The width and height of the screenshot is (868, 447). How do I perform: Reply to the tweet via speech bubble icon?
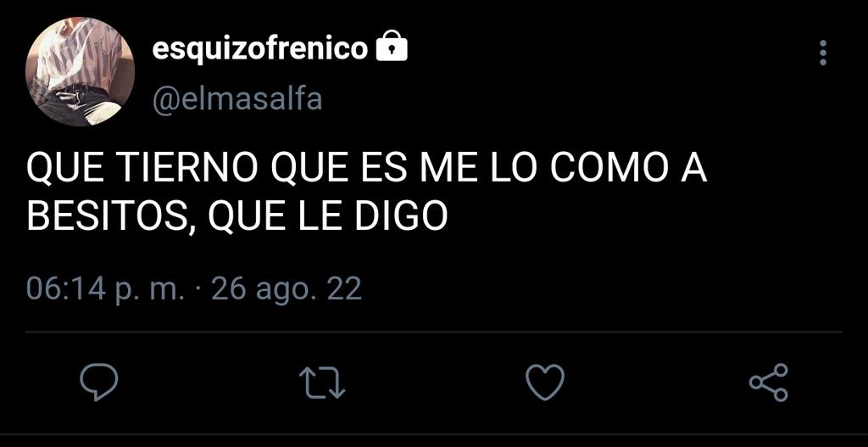pyautogui.click(x=99, y=383)
